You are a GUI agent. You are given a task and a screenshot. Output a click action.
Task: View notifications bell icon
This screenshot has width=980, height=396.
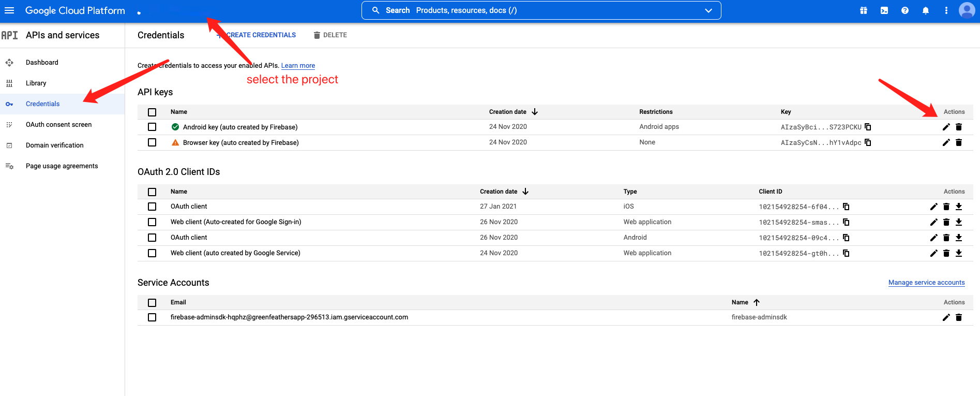[x=926, y=10]
